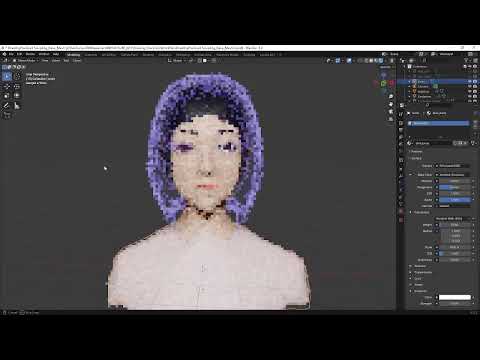Screen dimensions: 480x360
Task: Click the zoom magnifier navigation icon
Action: tap(391, 97)
